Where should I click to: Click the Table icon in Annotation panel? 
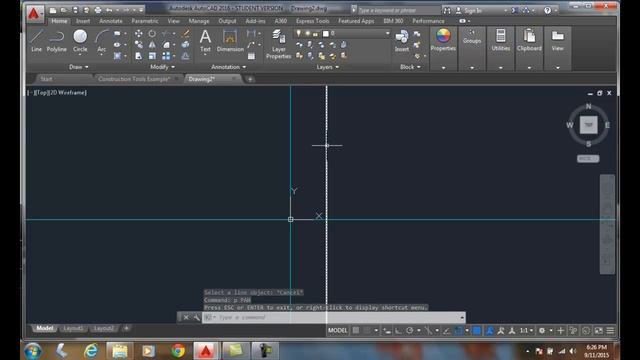(251, 56)
